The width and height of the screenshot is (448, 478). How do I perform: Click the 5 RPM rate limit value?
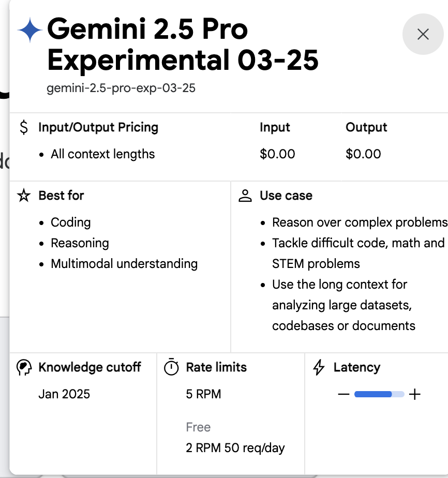[203, 394]
